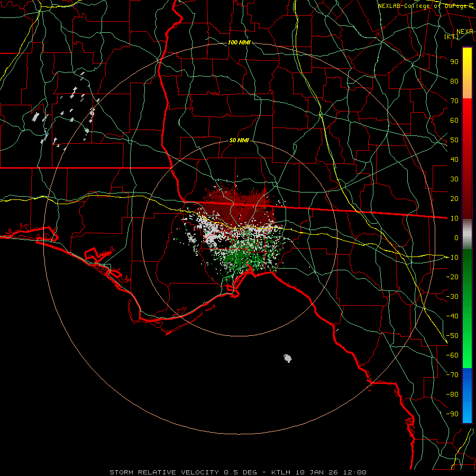
Task: Click the "[KT]" units label above scale
Action: [452, 36]
